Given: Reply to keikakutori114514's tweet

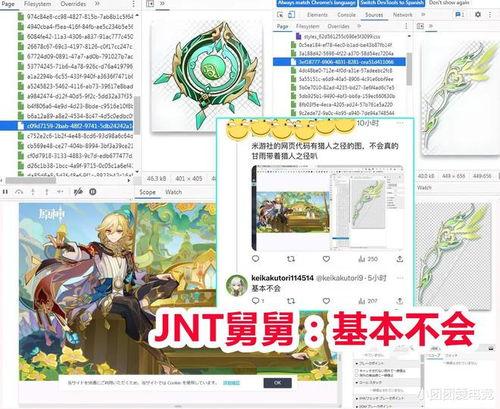Looking at the screenshot, I should (x=257, y=301).
